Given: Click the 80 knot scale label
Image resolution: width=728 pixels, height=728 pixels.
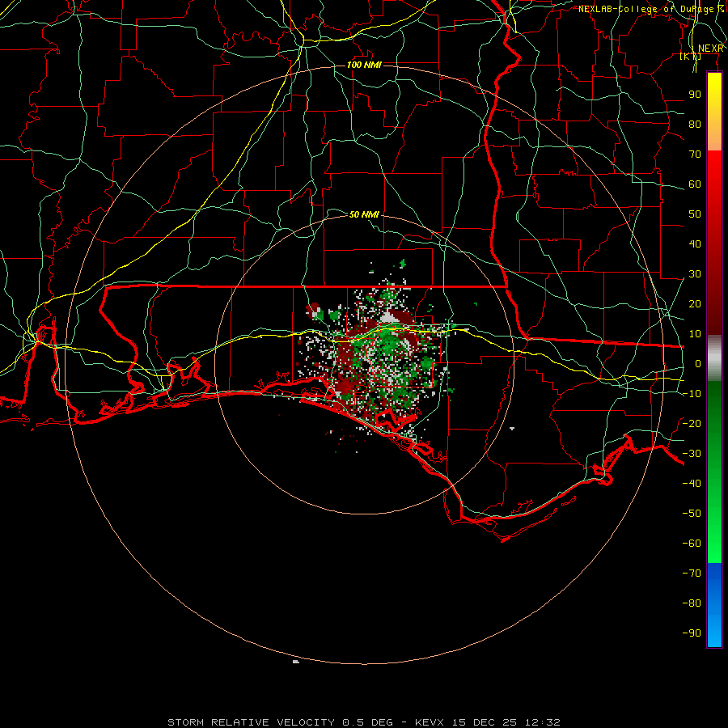Looking at the screenshot, I should pyautogui.click(x=695, y=125).
